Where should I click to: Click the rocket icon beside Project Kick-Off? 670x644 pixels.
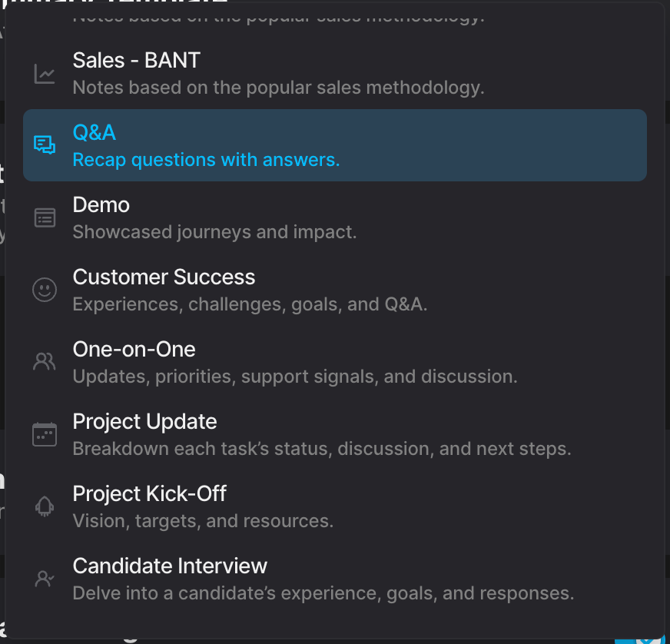(x=45, y=506)
